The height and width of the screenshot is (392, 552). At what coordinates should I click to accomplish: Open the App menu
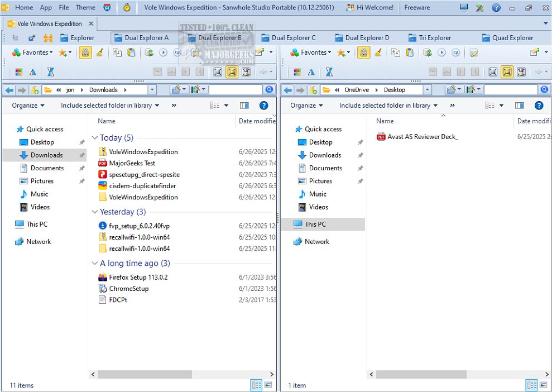click(x=46, y=7)
